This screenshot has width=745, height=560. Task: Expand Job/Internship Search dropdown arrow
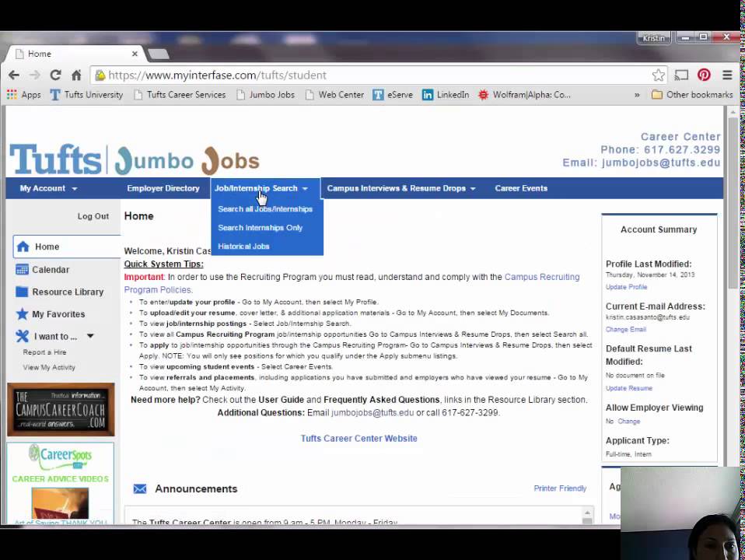pos(305,189)
